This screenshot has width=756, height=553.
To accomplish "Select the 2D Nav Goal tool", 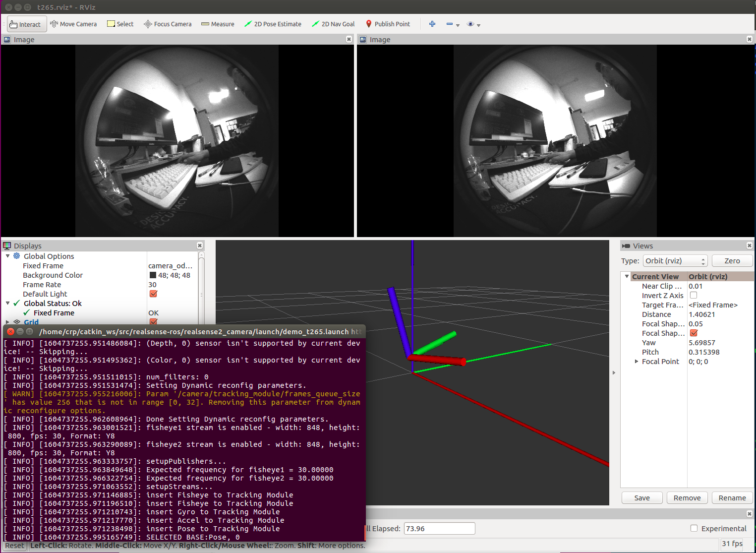I will click(333, 24).
